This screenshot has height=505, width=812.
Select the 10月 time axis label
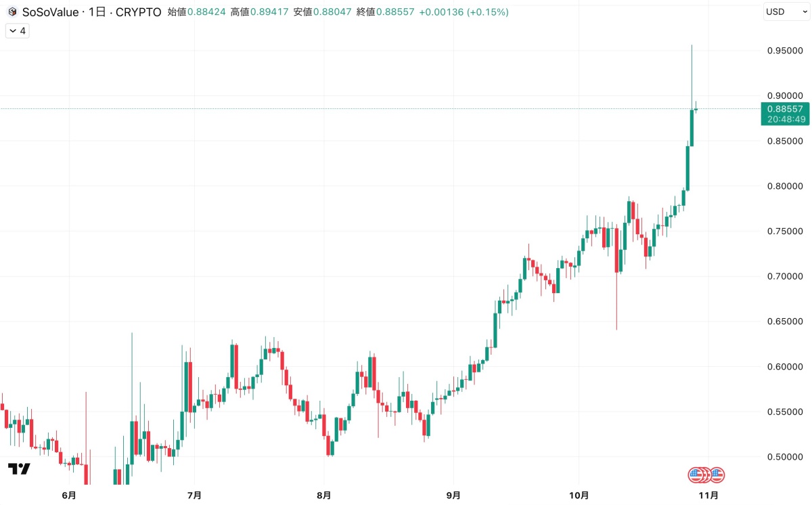[x=579, y=495]
